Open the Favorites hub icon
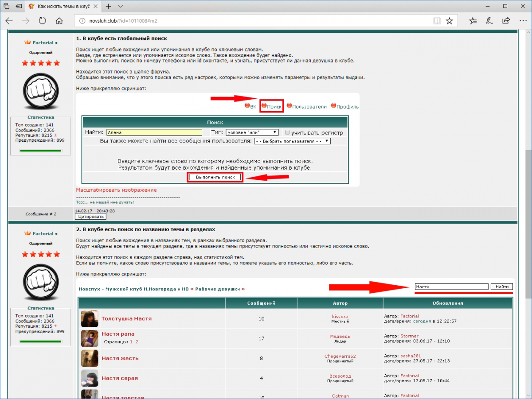Viewport: 532px width, 399px height. click(x=473, y=21)
